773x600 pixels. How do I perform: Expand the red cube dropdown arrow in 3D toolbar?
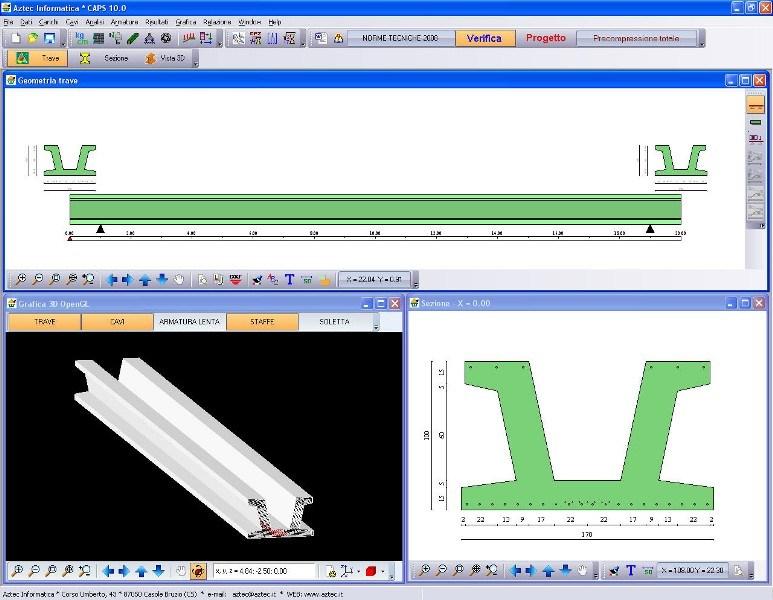383,572
